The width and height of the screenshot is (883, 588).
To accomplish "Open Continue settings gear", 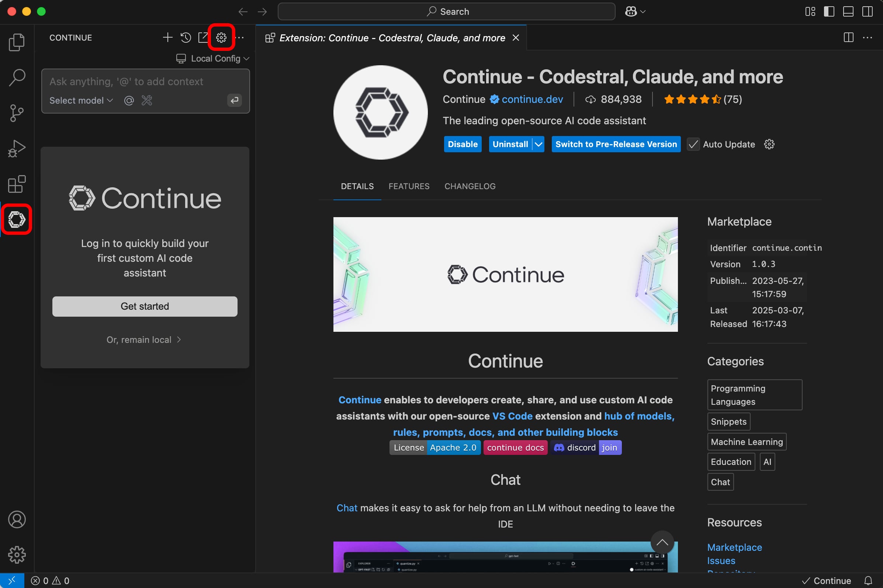I will 221,38.
